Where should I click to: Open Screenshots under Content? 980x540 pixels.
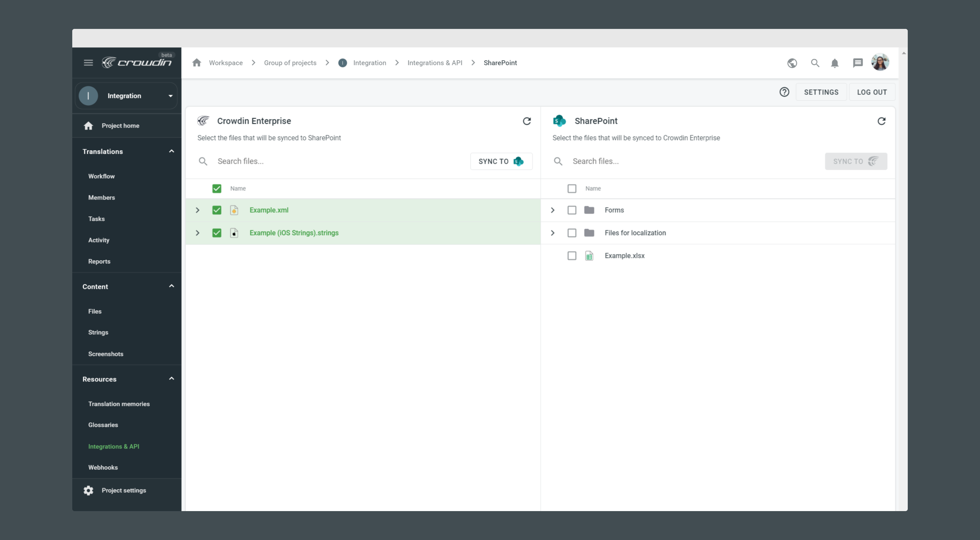coord(106,354)
